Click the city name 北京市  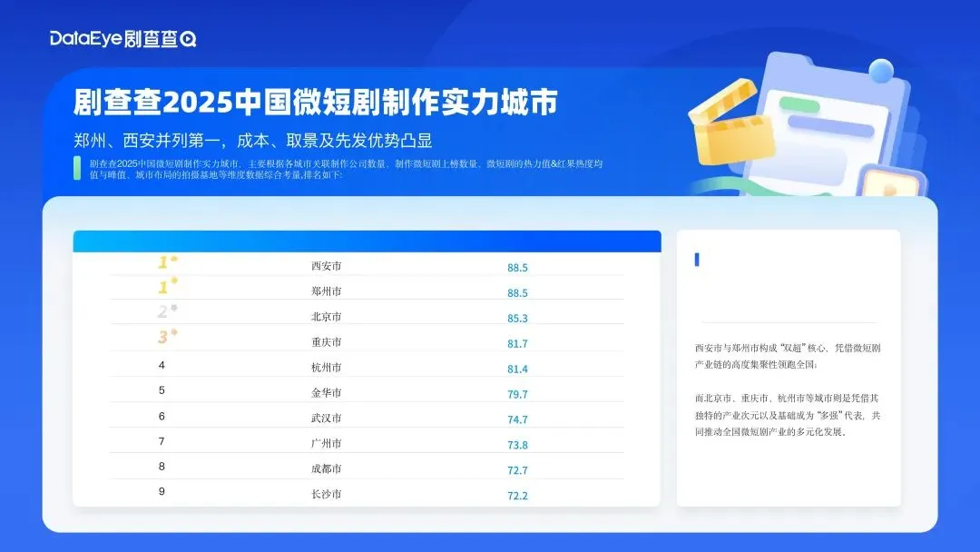[x=327, y=317]
